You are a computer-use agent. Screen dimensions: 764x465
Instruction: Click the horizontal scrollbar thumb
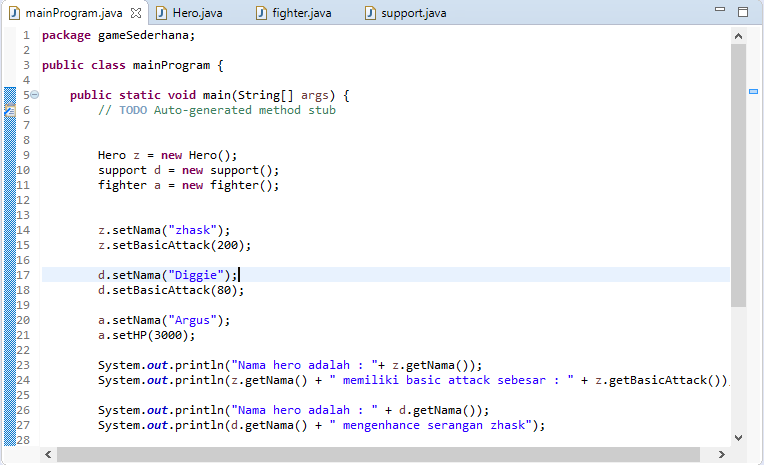(x=378, y=454)
